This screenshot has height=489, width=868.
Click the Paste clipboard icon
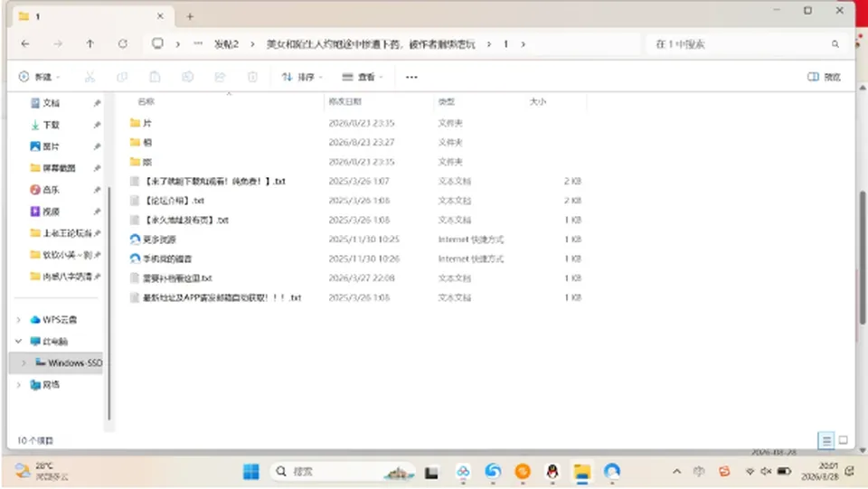[x=155, y=77]
